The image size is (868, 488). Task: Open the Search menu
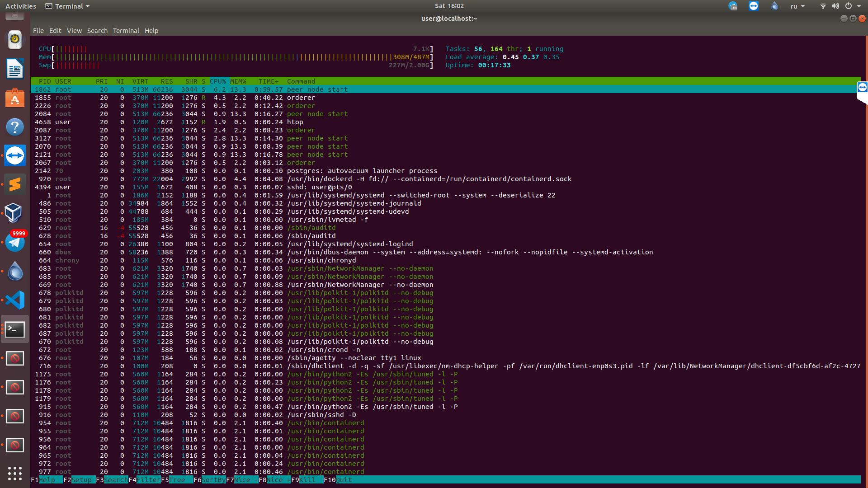(97, 31)
